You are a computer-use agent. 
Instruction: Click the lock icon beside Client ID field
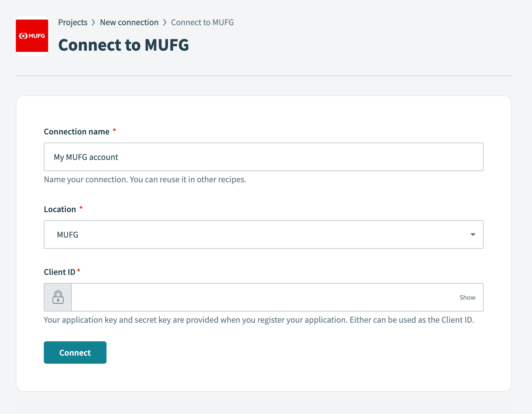point(58,297)
